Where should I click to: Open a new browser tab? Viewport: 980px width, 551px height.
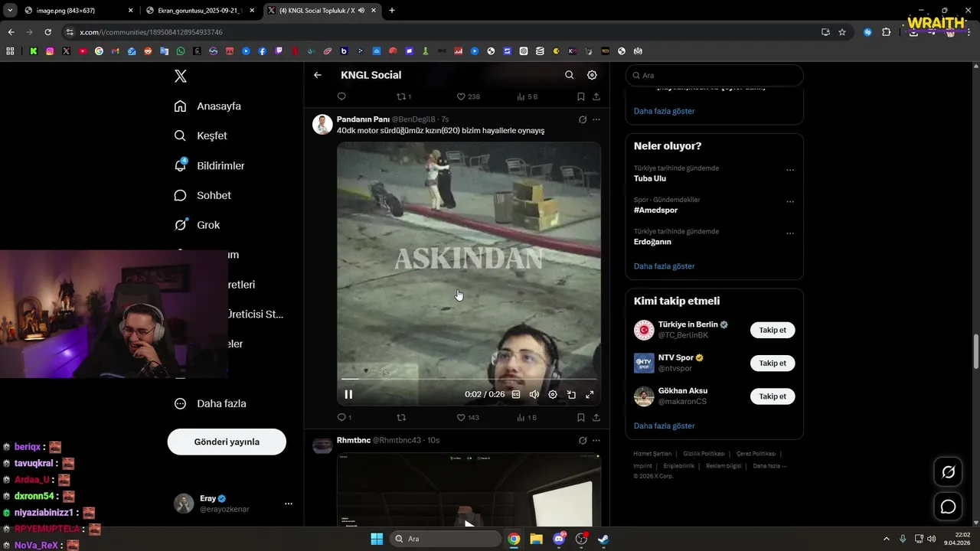pyautogui.click(x=392, y=11)
